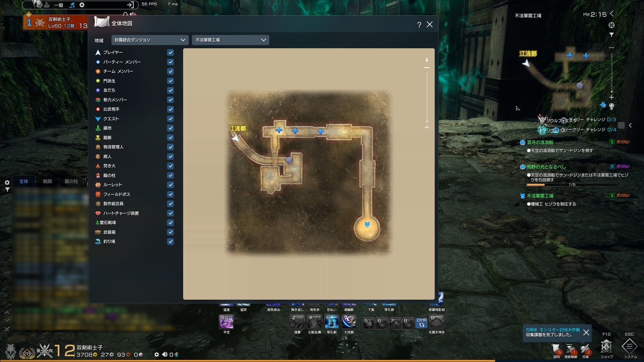Collapse the minimap with the chevron beside the clock
This screenshot has height=362, width=644.
pyautogui.click(x=612, y=14)
